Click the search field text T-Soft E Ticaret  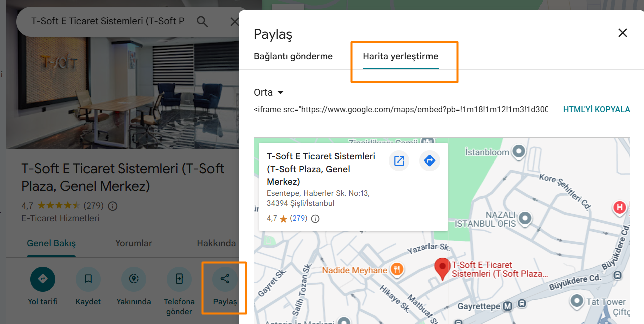click(108, 21)
